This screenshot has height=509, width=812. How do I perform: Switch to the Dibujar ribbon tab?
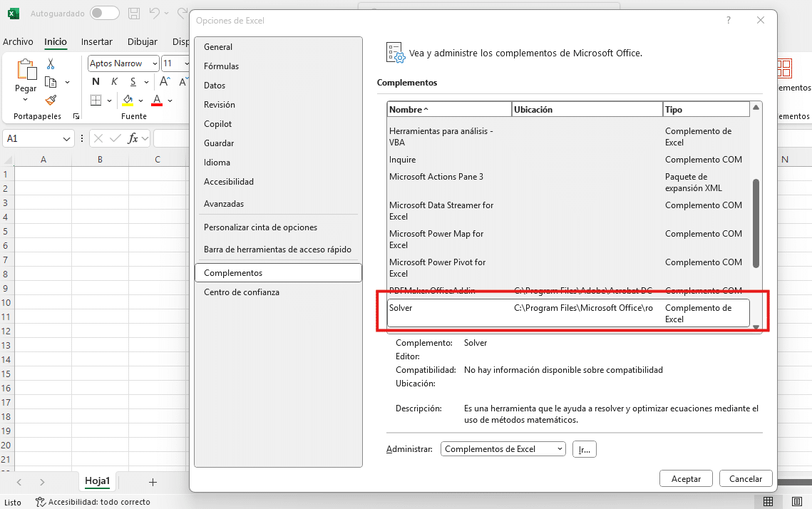coord(143,41)
